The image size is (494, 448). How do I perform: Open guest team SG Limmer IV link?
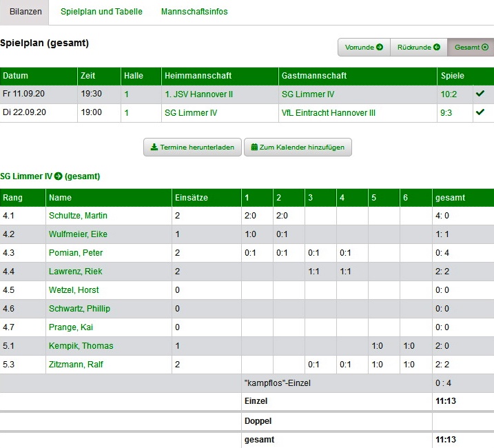[308, 94]
